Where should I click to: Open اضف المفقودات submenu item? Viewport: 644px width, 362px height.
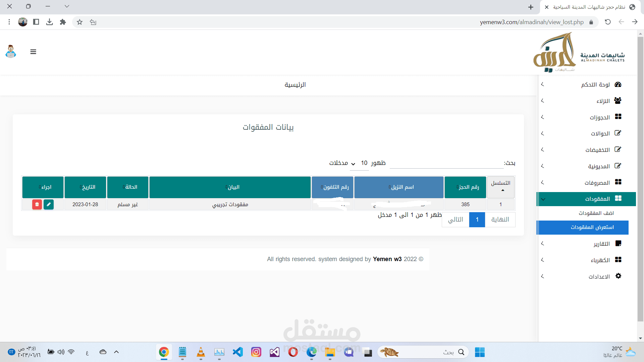tap(596, 213)
